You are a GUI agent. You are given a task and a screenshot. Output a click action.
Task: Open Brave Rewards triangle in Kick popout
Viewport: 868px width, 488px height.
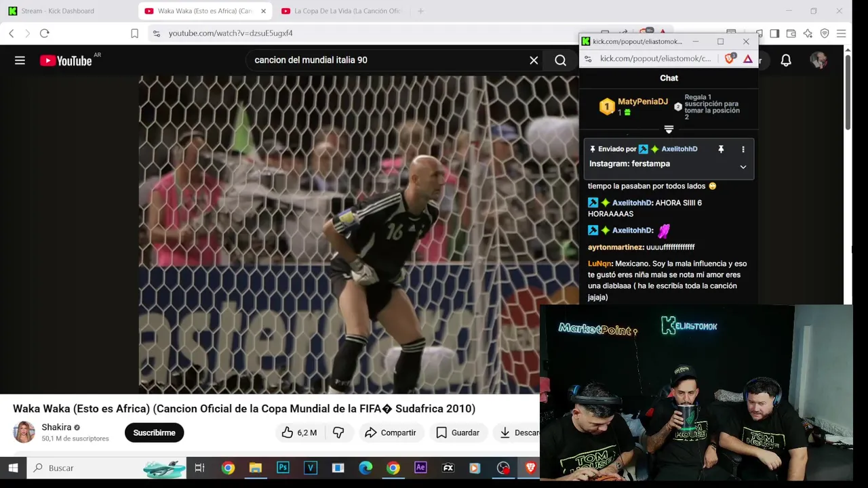click(747, 59)
